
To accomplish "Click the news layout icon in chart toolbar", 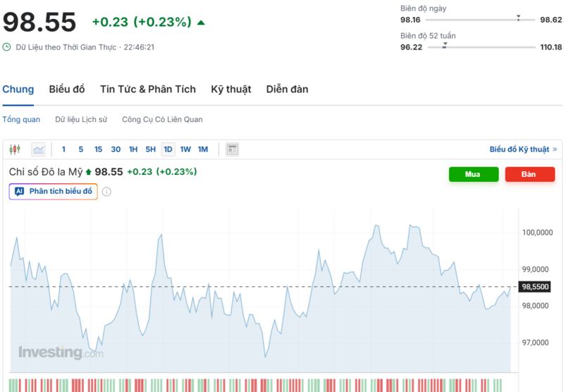I will pos(232,149).
